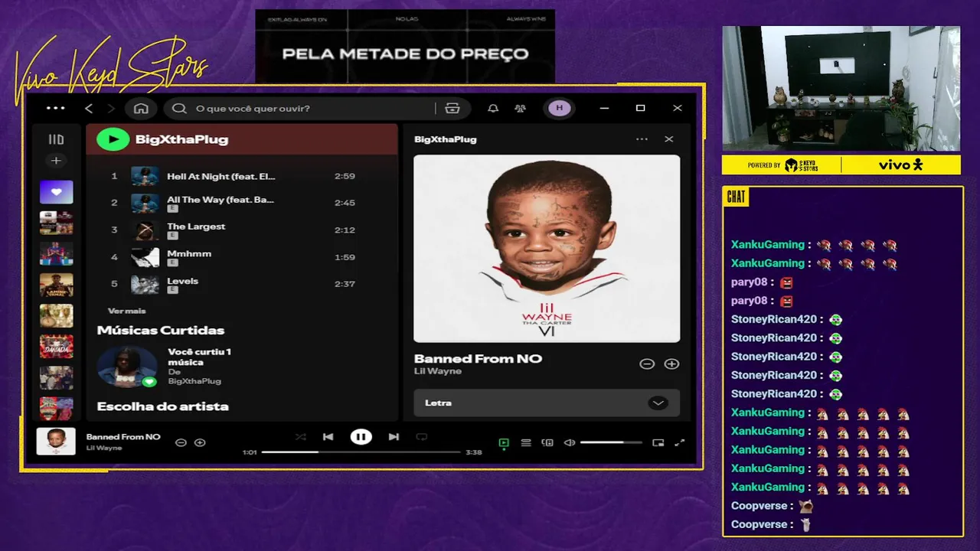
Task: Open the play queue icon
Action: pos(526,442)
